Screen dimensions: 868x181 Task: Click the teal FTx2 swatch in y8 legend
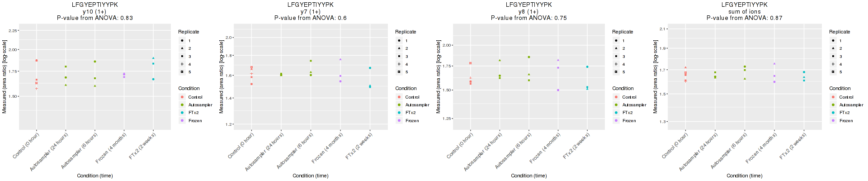(616, 113)
